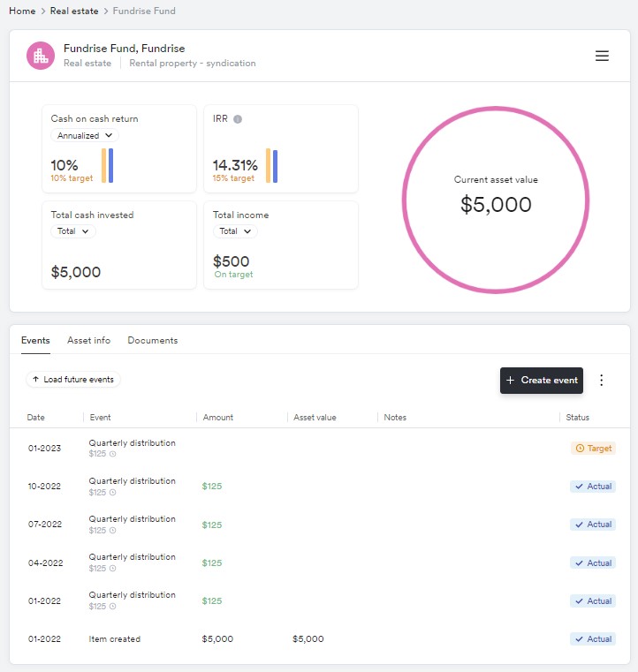Click the $125 amount for 07-2022
Screen dimensions: 638x672
tap(212, 525)
